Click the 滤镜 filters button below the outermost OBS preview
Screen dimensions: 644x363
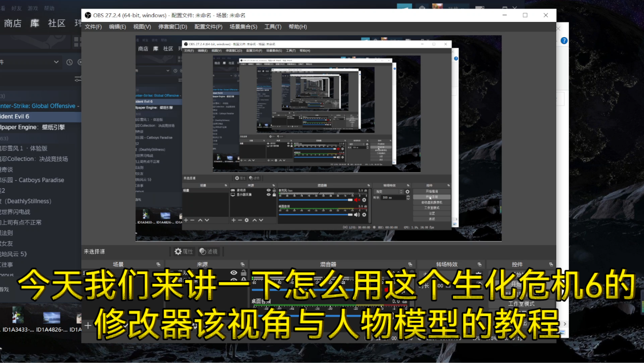point(208,252)
